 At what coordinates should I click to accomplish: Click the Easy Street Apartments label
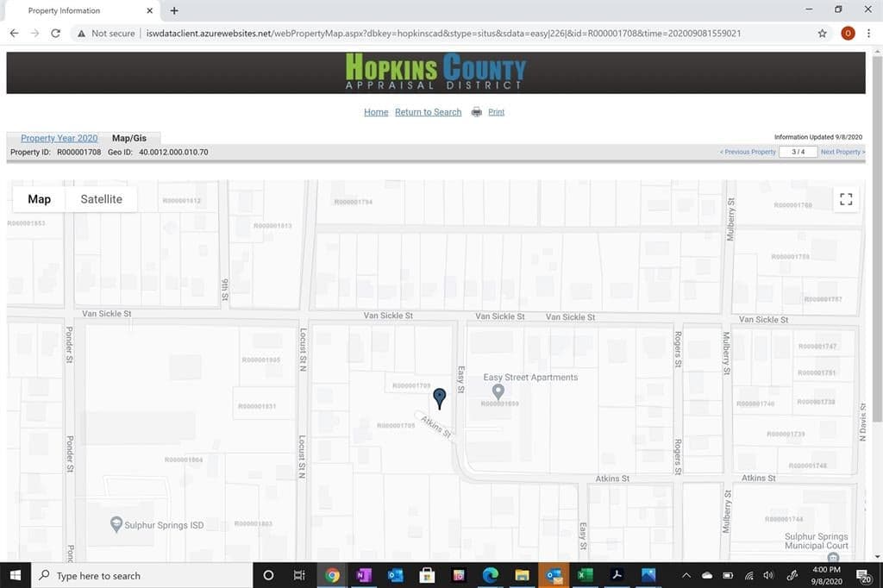530,378
